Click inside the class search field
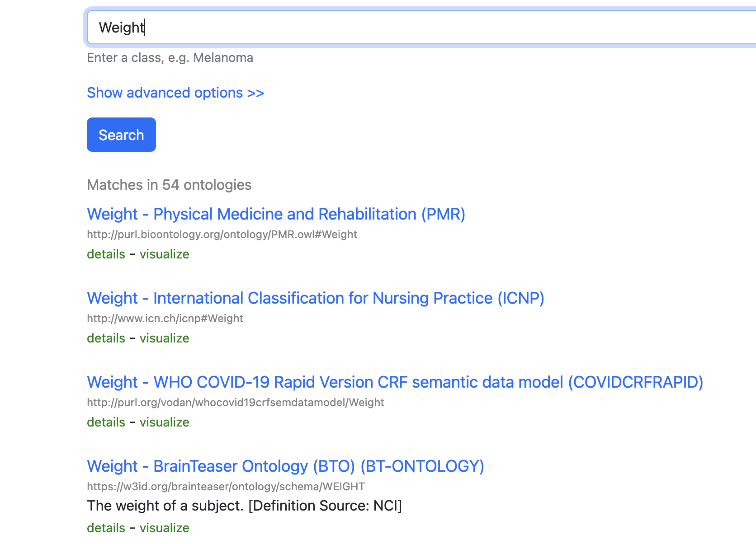This screenshot has height=544, width=756. [317, 27]
